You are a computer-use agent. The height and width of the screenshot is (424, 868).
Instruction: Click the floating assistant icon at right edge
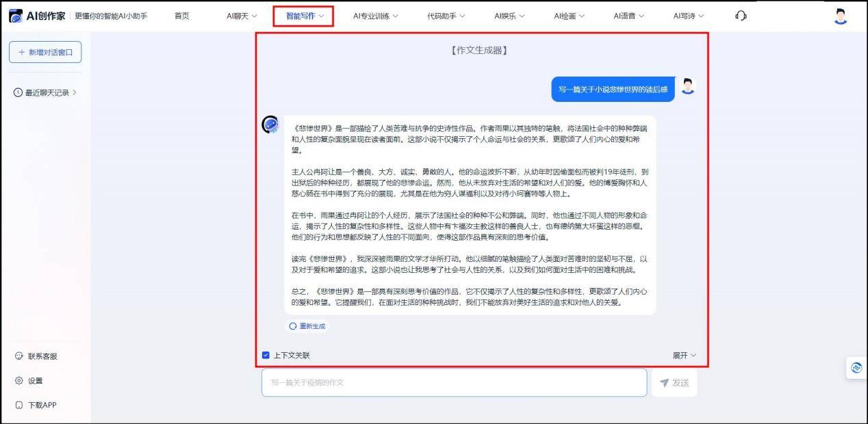[856, 367]
